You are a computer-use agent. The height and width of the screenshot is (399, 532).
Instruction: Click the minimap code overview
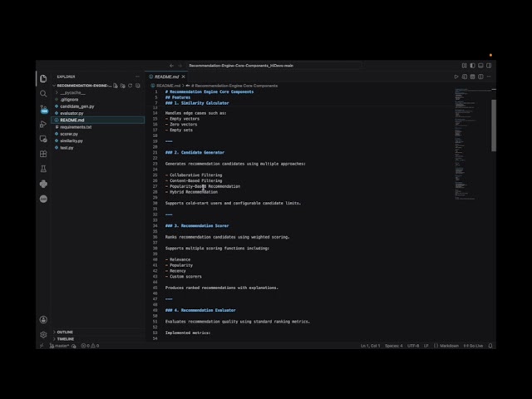click(x=472, y=144)
